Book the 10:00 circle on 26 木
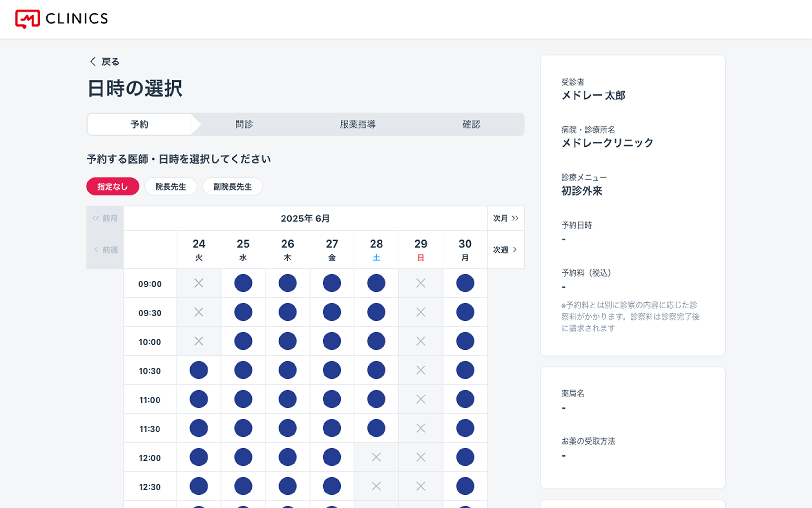812x508 pixels. (287, 341)
